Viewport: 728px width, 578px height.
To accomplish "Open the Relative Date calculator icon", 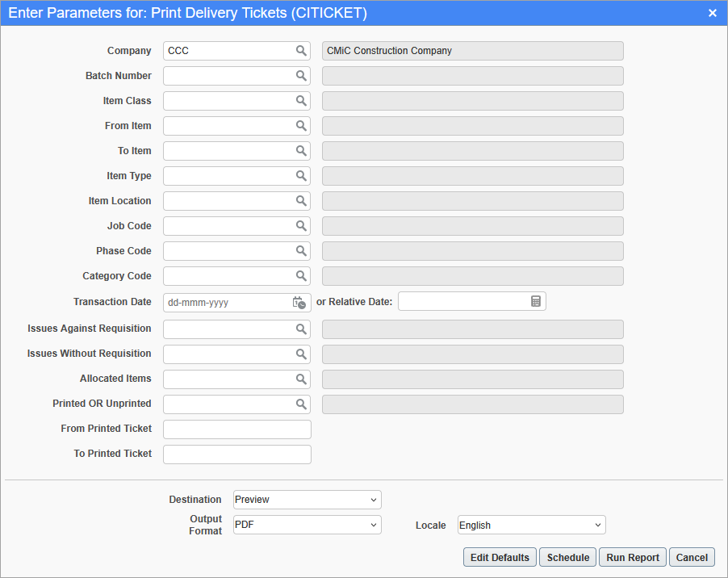I will click(x=536, y=301).
